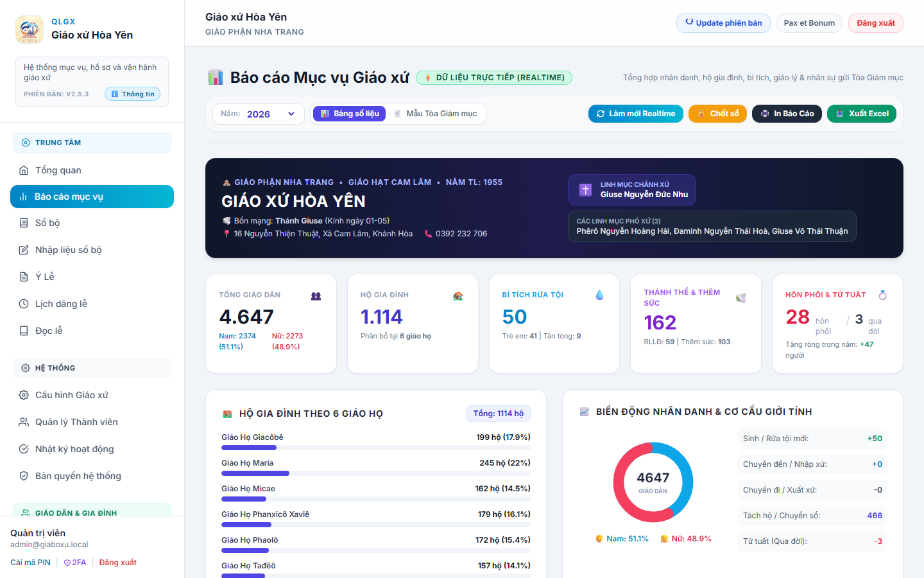Viewport: 924px width, 578px height.
Task: Click the Nam: 51.1% chart legend
Action: click(x=622, y=539)
